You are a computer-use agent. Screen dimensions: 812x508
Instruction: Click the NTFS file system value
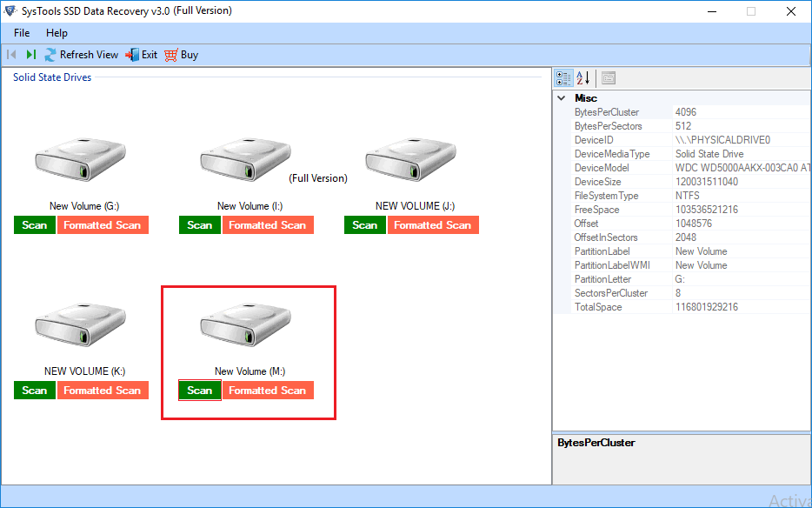(x=687, y=196)
